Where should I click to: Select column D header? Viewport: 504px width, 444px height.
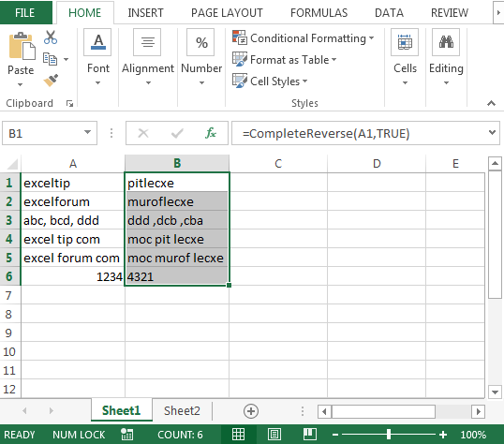[x=377, y=164]
